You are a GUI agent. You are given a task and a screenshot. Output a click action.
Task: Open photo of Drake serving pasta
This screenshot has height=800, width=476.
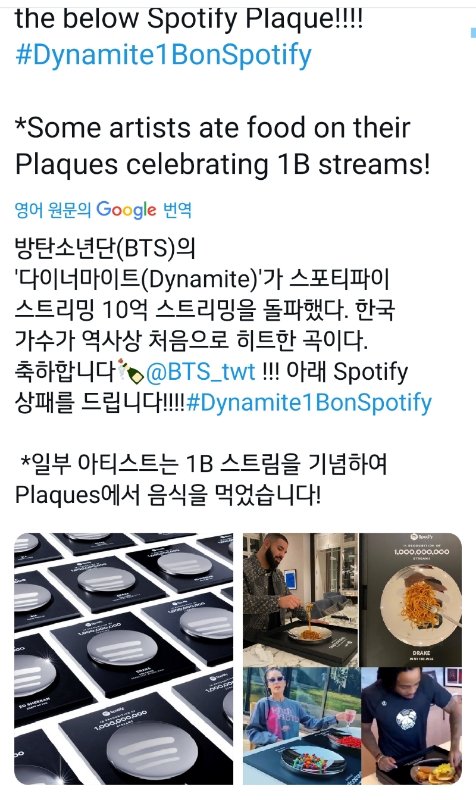(300, 599)
